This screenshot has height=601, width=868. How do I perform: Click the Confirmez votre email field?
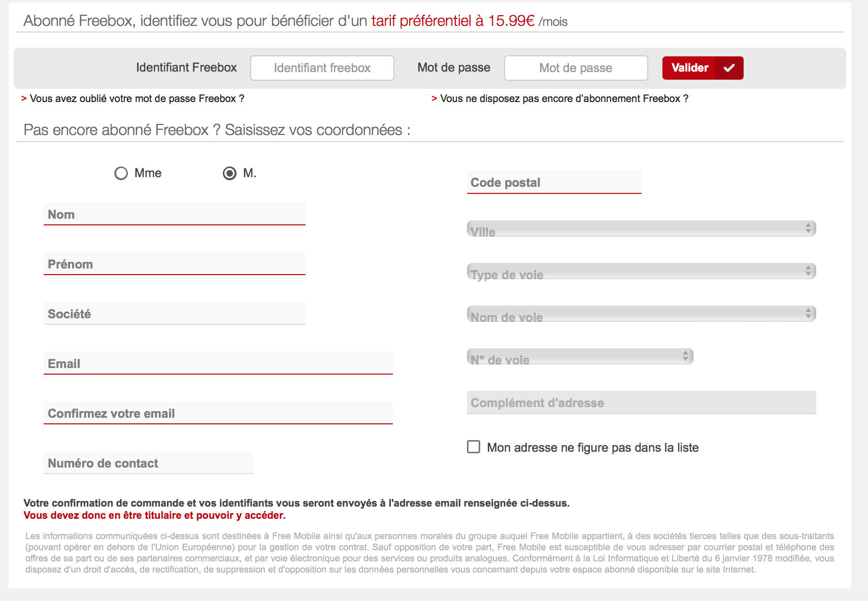click(x=218, y=413)
